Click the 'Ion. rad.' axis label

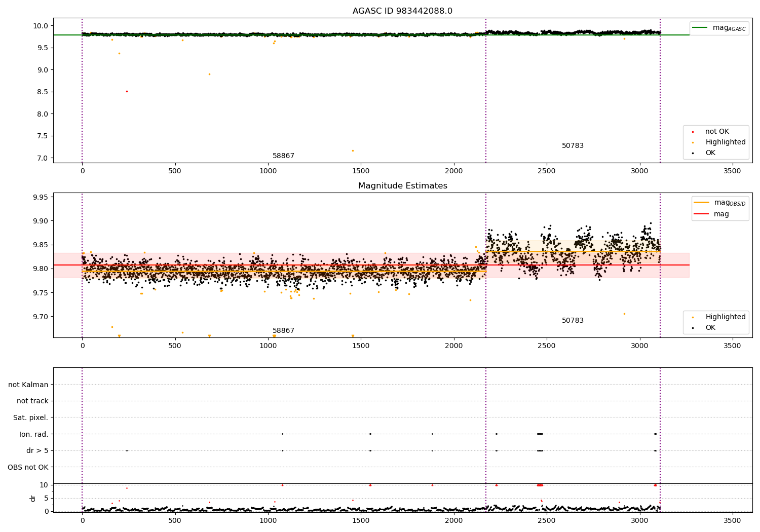tap(34, 435)
